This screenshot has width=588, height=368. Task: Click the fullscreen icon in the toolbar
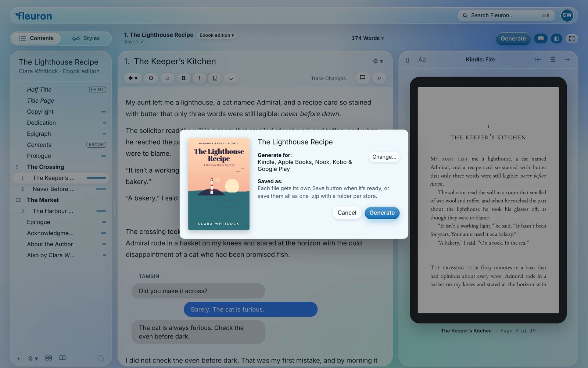(572, 38)
